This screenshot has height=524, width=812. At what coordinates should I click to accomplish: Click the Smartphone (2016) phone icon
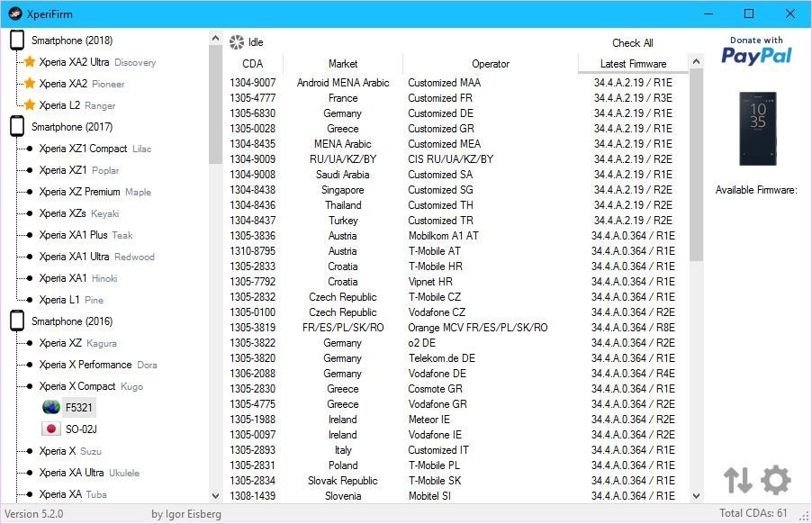pos(17,321)
